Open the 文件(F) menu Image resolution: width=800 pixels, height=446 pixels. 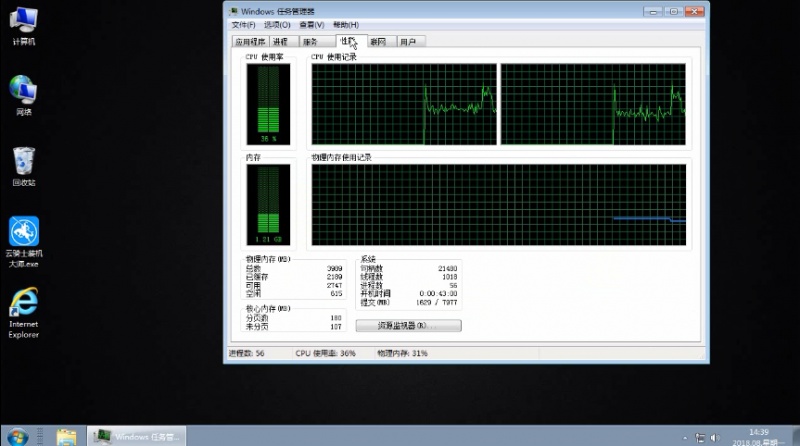(x=243, y=24)
